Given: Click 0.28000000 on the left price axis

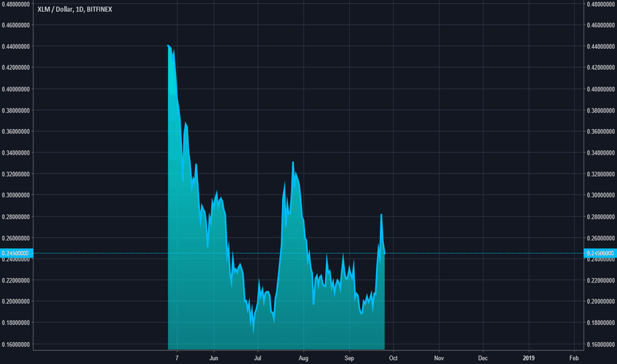Looking at the screenshot, I should click(16, 217).
